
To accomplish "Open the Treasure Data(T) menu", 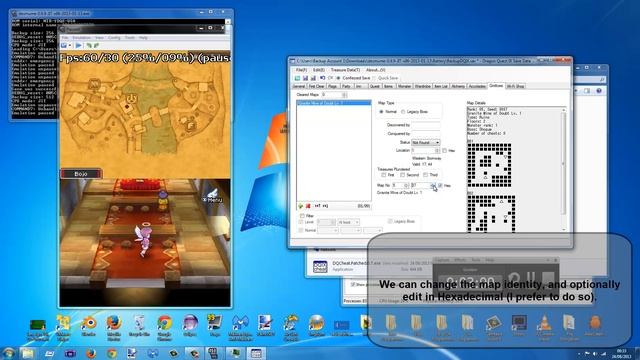I will pyautogui.click(x=345, y=70).
